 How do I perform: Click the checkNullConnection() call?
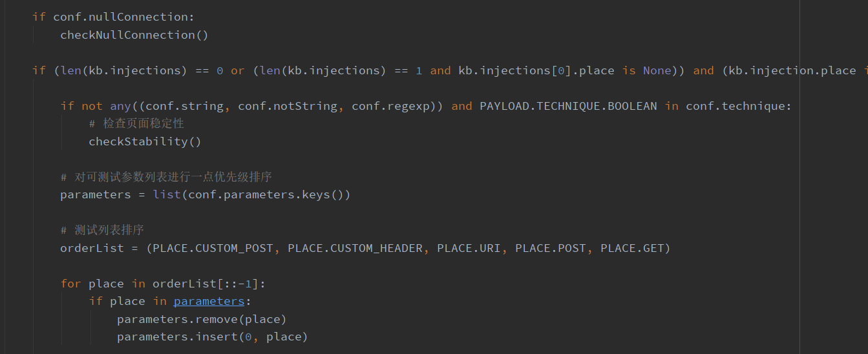point(134,35)
